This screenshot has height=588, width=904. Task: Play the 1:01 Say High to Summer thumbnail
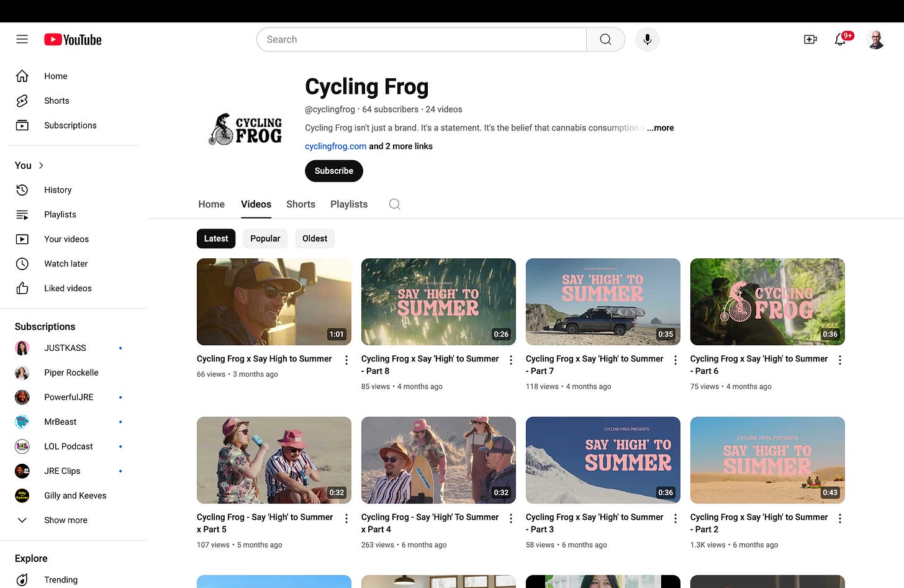coord(274,302)
